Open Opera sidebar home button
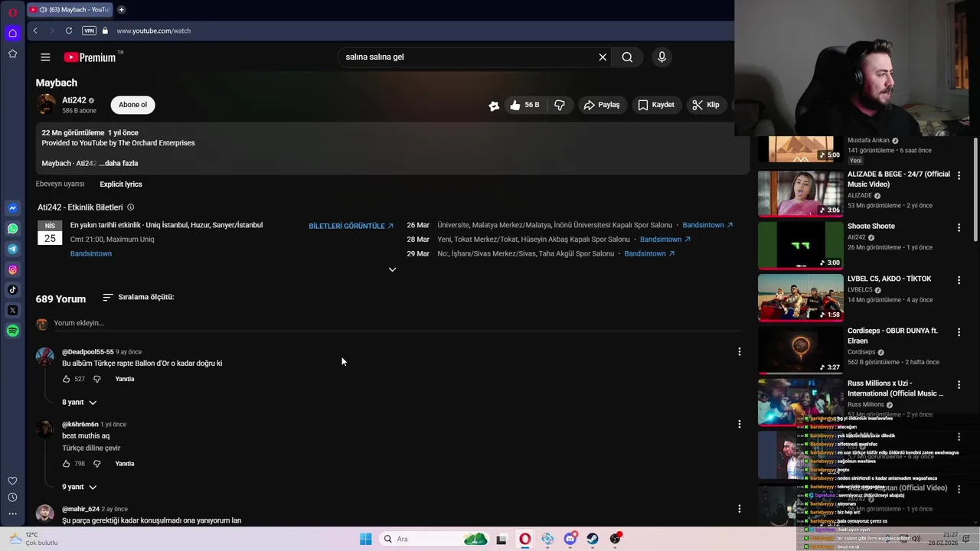The width and height of the screenshot is (980, 551). [x=12, y=33]
